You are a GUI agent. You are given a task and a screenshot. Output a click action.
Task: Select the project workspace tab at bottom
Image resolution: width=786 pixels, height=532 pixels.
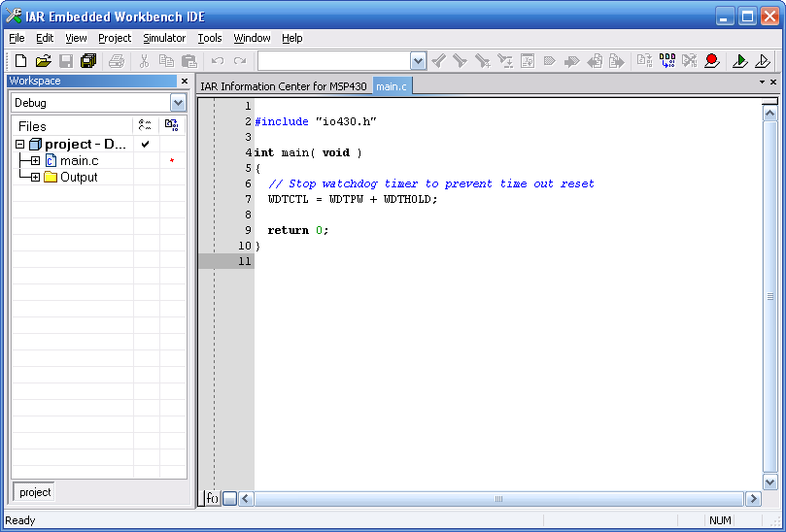pyautogui.click(x=34, y=492)
